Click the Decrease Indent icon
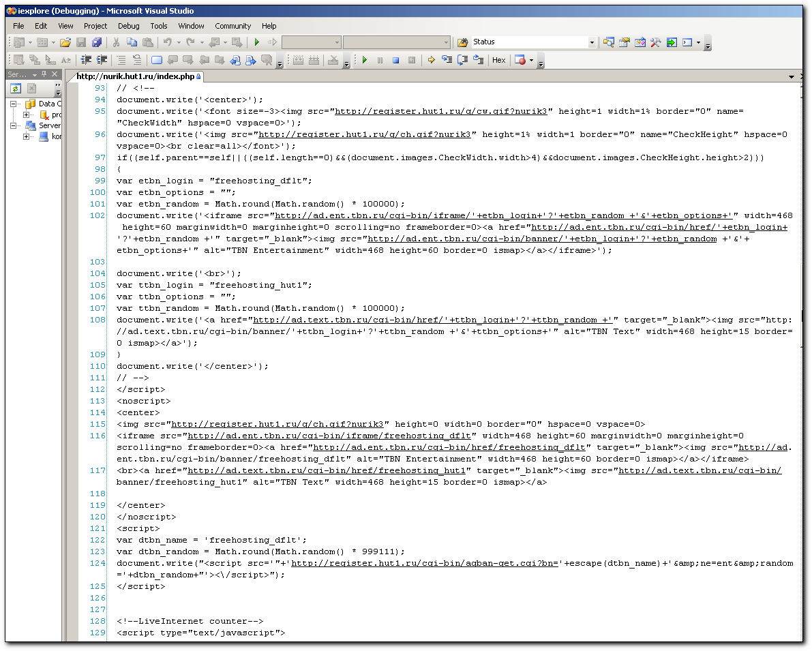 tap(86, 60)
